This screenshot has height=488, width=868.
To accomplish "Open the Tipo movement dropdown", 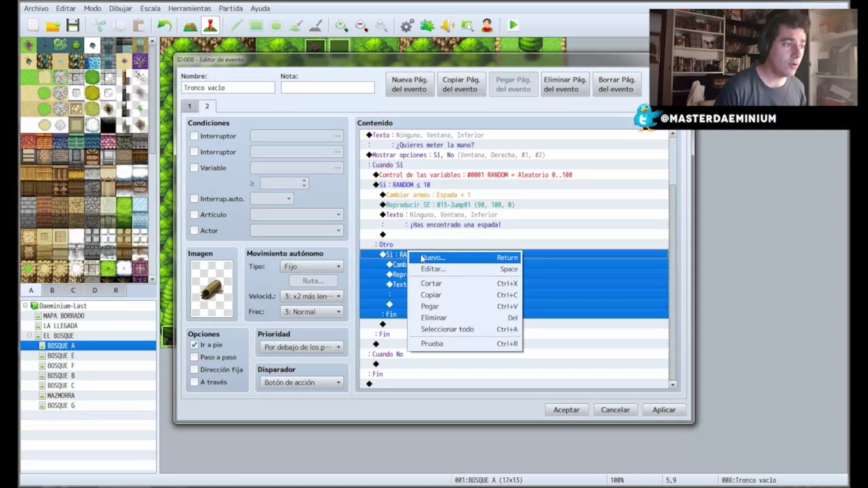I will pos(311,266).
